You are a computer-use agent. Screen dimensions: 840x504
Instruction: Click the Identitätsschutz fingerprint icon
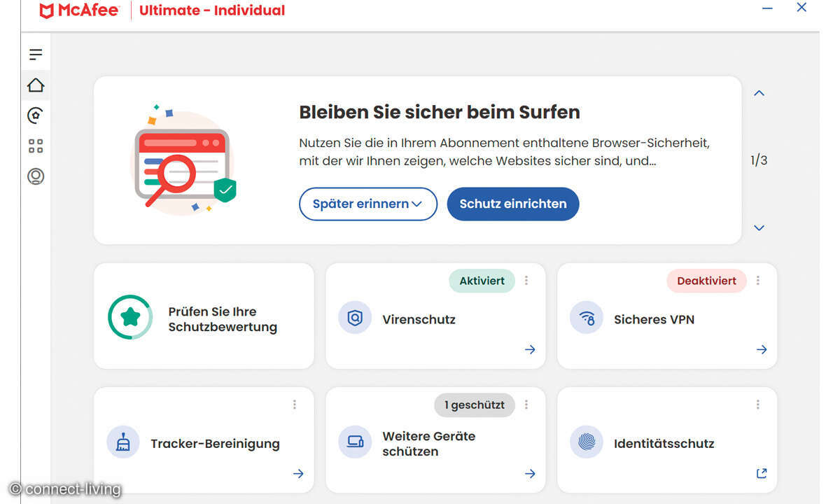587,442
